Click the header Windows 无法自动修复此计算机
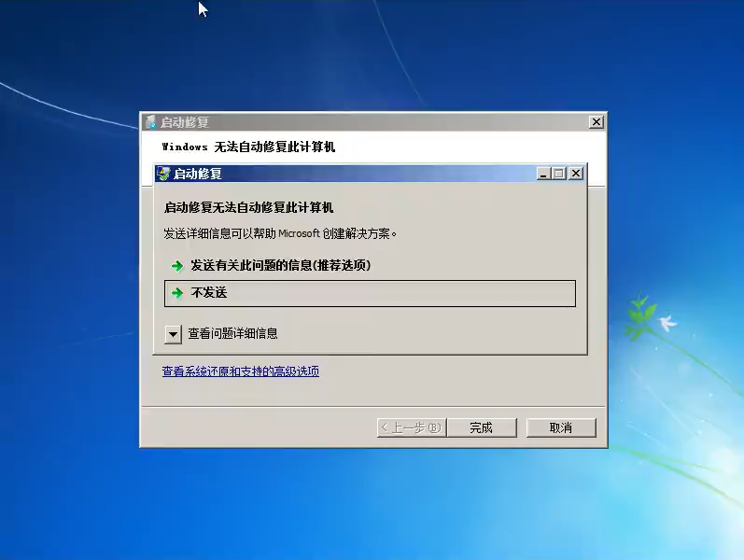Image resolution: width=744 pixels, height=560 pixels. 248,147
